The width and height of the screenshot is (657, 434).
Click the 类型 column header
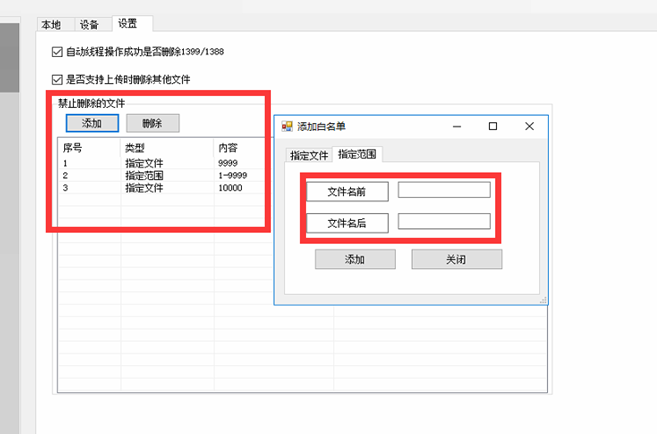tap(167, 147)
